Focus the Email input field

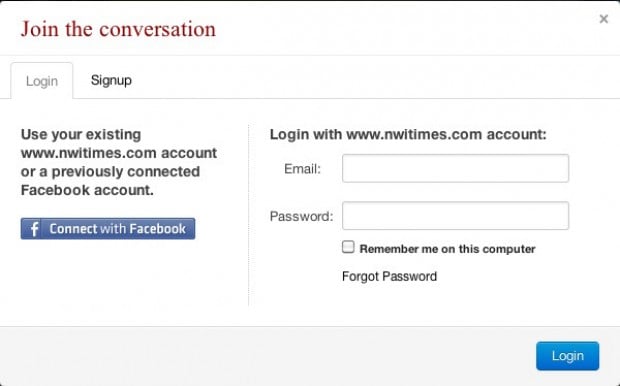point(456,168)
